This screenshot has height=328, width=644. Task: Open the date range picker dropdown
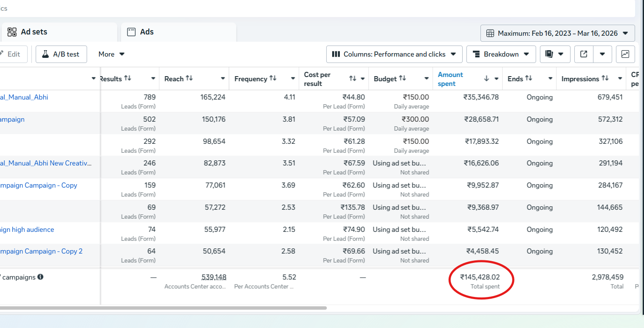[557, 33]
